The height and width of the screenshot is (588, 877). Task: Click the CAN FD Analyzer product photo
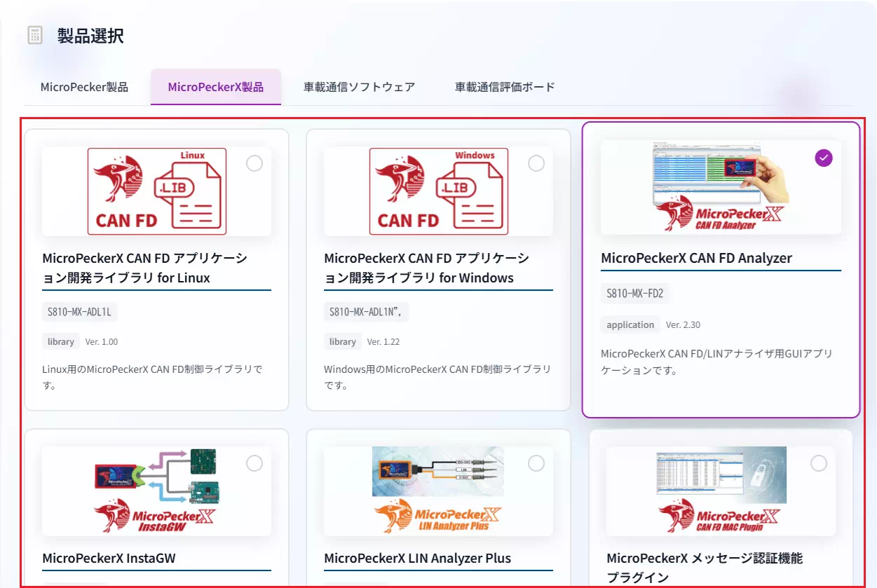point(721,187)
